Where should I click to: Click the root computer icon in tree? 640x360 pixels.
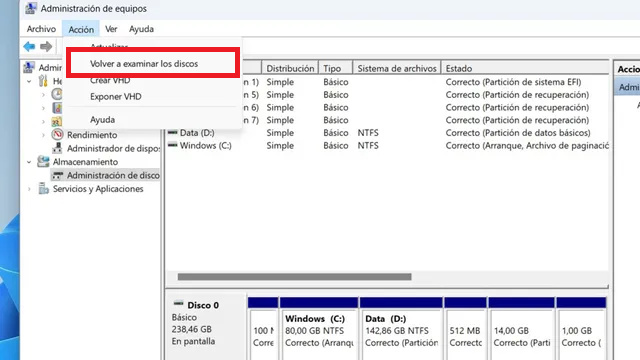[x=29, y=67]
